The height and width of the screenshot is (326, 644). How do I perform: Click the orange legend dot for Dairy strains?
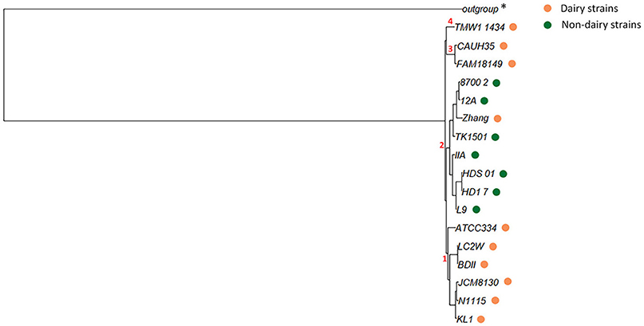pos(547,9)
